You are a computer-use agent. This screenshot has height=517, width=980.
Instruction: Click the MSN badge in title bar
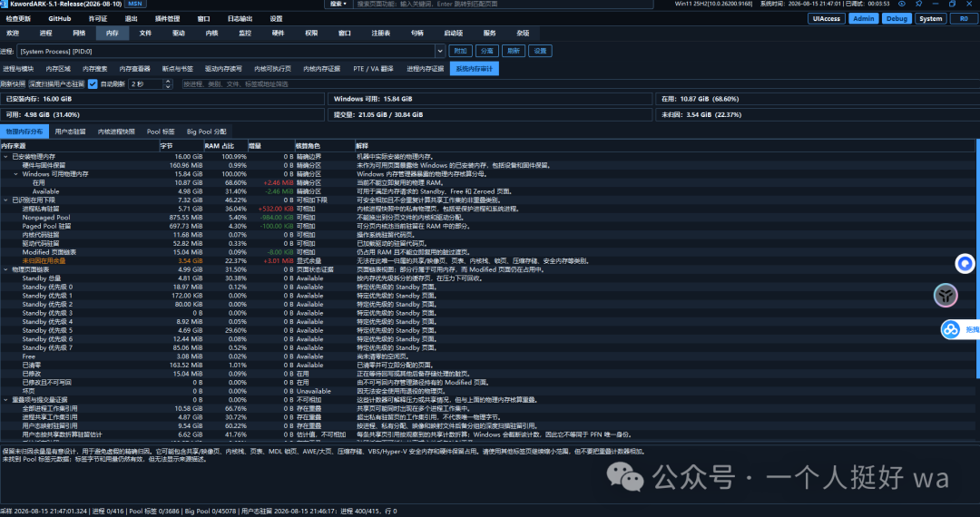pyautogui.click(x=135, y=4)
